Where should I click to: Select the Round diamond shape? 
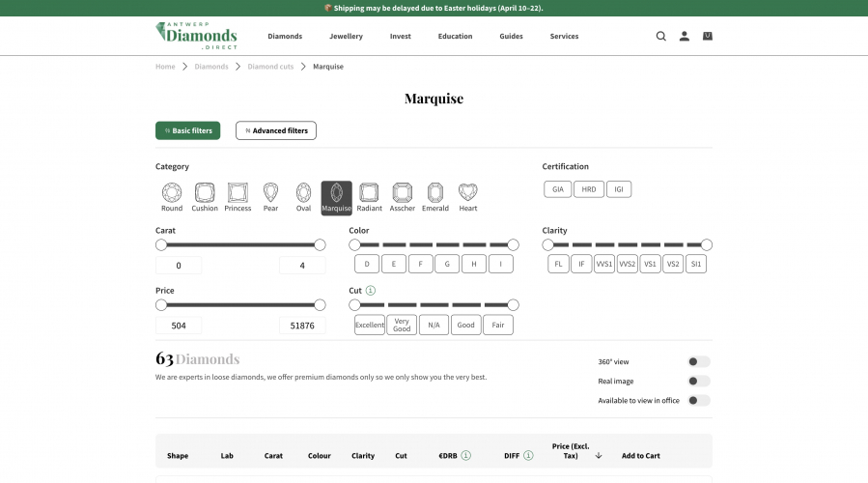tap(172, 196)
